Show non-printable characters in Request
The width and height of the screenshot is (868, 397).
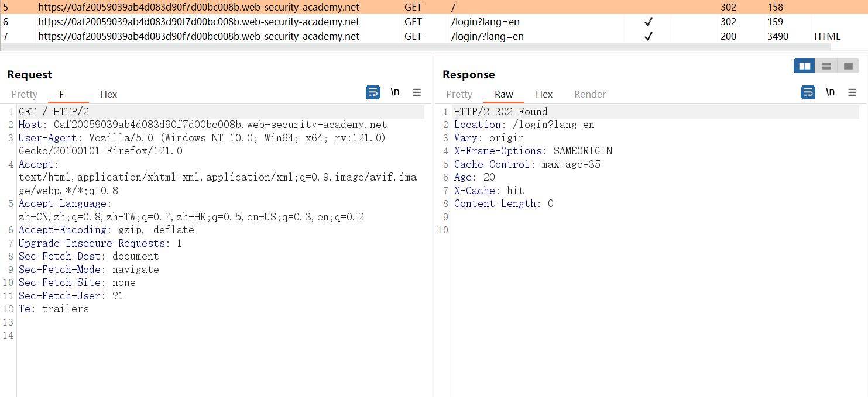point(395,92)
